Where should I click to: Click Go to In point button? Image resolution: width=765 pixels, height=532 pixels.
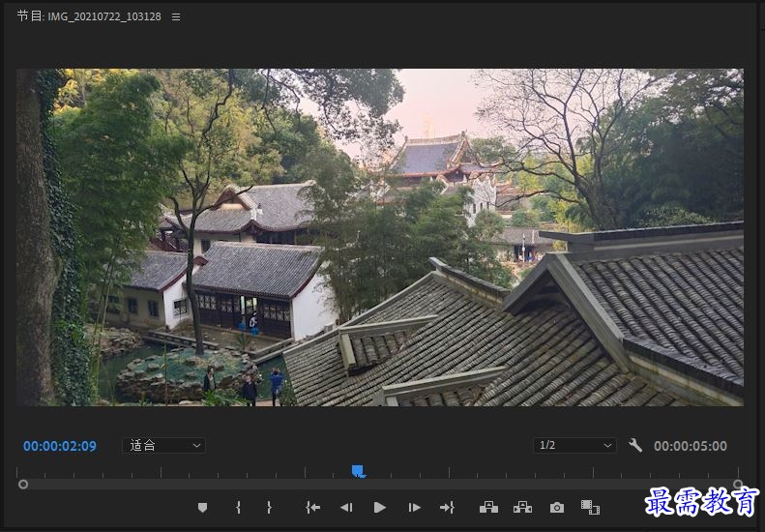point(312,508)
